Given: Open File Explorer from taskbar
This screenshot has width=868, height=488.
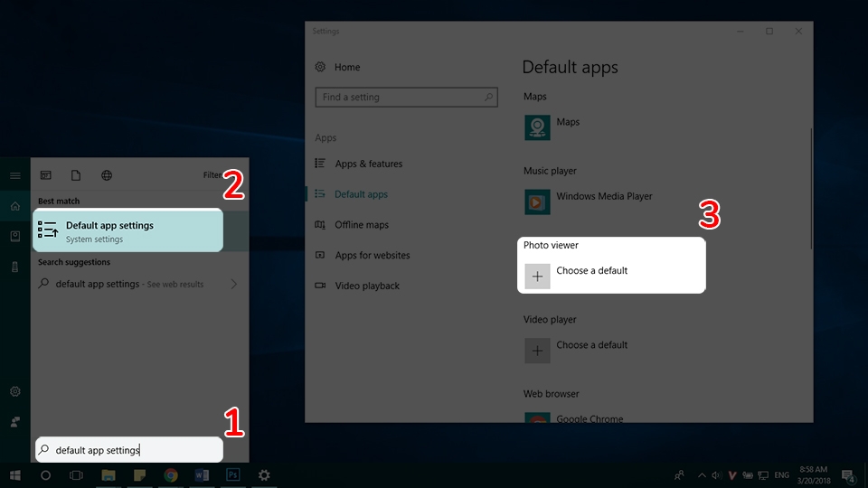Looking at the screenshot, I should coord(108,475).
